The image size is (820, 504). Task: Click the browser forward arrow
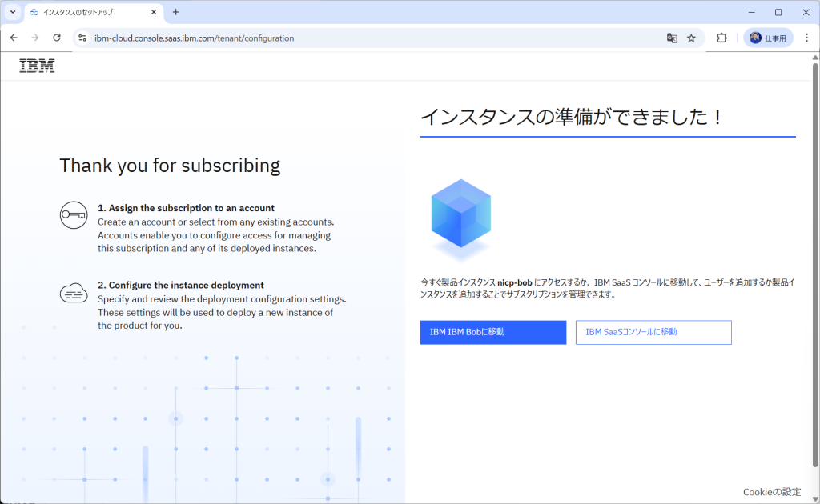point(35,38)
